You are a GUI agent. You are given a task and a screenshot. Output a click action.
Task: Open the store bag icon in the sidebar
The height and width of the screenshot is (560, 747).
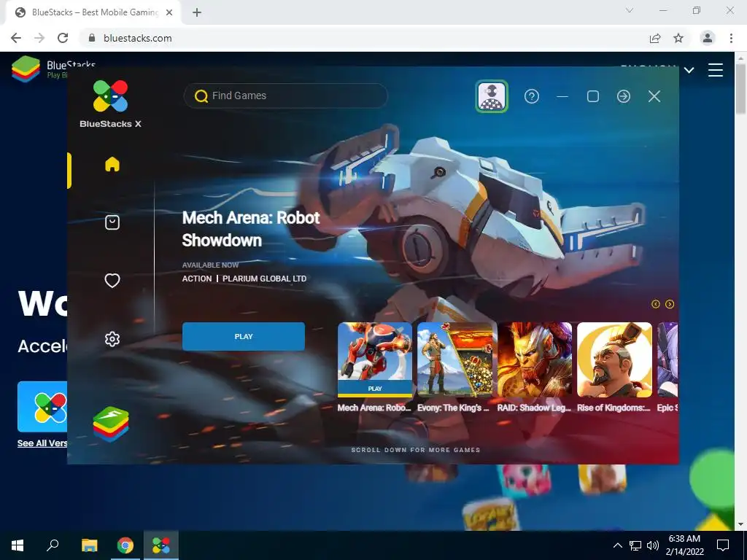[x=112, y=222]
